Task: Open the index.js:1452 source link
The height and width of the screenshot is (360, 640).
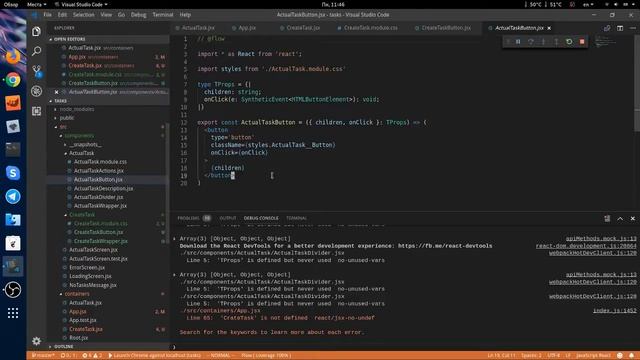Action: (614, 311)
